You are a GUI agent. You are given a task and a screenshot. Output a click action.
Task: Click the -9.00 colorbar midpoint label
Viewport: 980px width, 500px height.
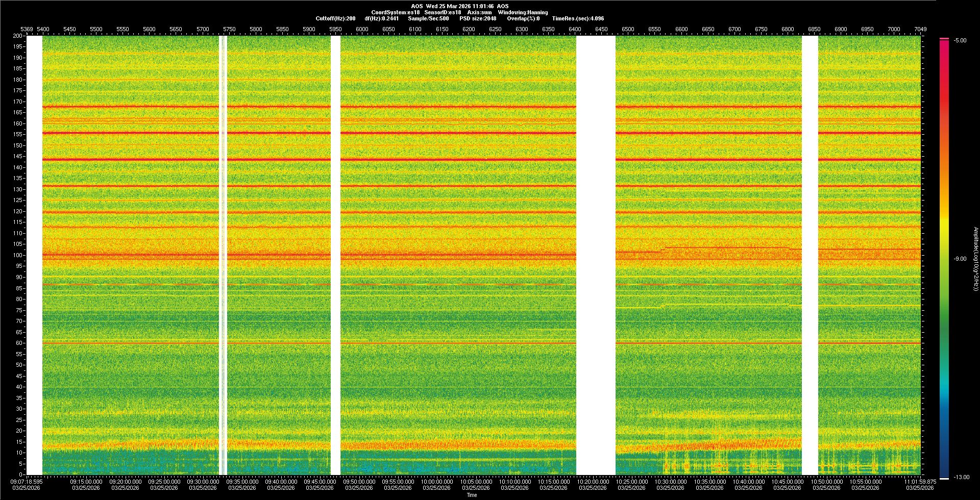tap(960, 259)
